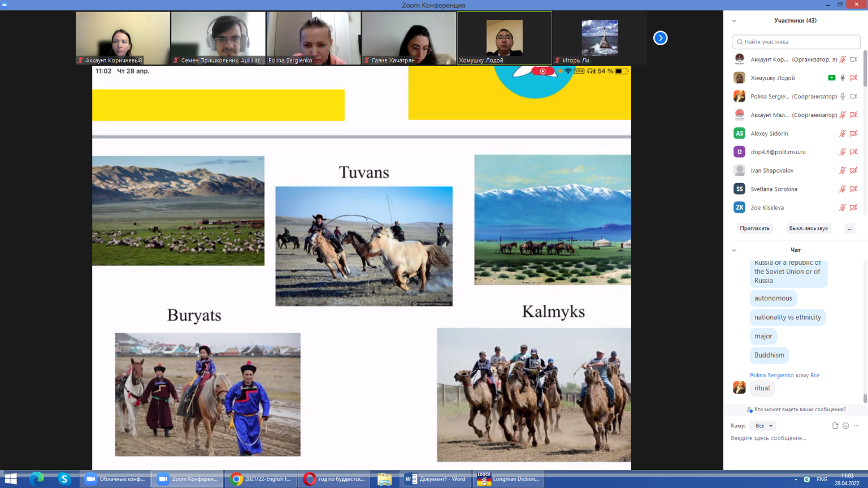Open the Кому recipient dropdown

(764, 426)
